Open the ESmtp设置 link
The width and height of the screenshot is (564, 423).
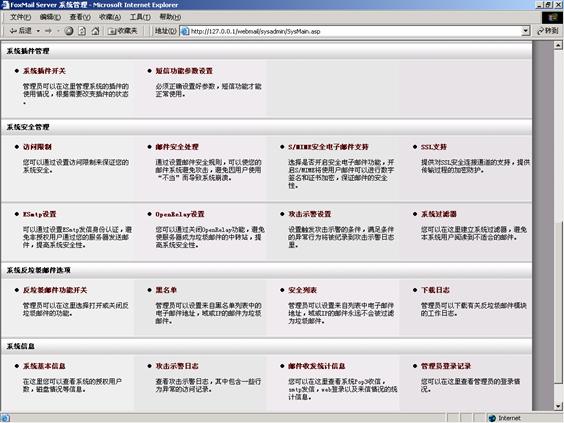pos(40,214)
